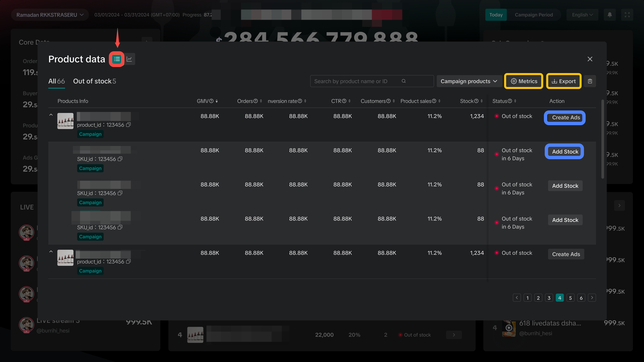
Task: Select the All 66 tab
Action: pyautogui.click(x=57, y=81)
